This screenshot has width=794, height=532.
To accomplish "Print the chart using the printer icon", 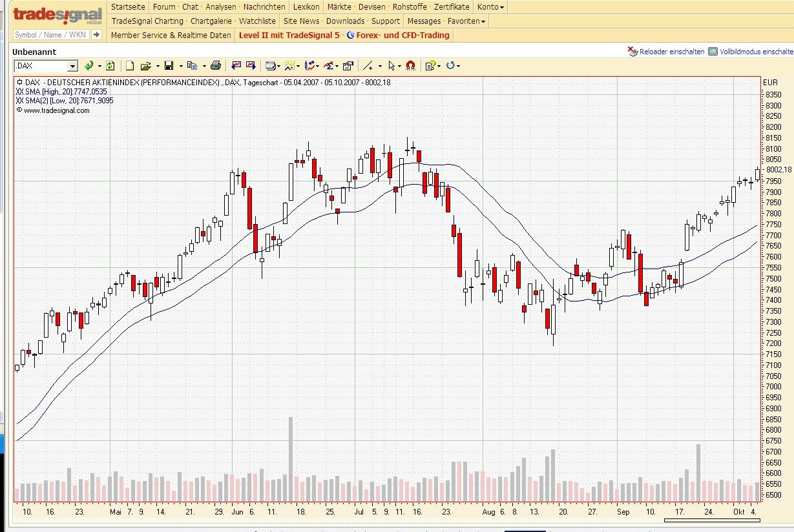I will (216, 66).
